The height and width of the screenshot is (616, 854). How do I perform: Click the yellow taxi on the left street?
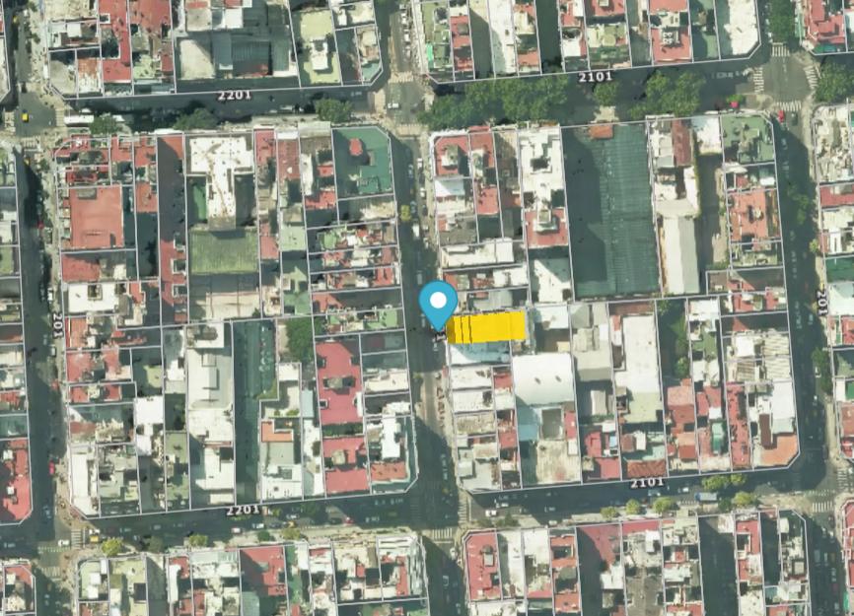click(25, 116)
